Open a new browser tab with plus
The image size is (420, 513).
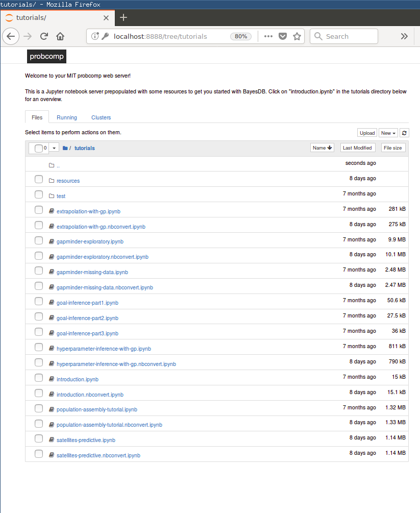tap(123, 17)
